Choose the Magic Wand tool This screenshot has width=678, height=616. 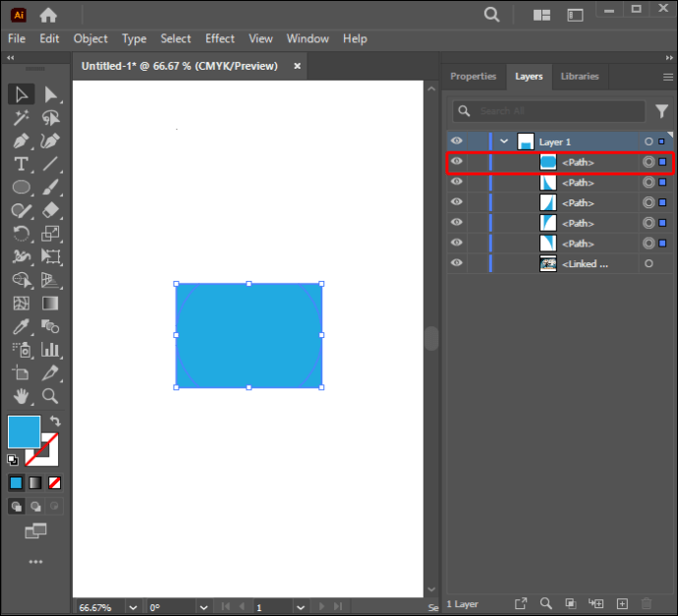pos(21,118)
